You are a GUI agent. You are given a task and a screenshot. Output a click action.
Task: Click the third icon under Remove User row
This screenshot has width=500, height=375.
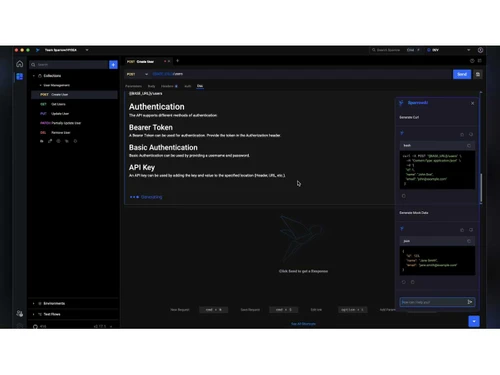click(x=58, y=141)
